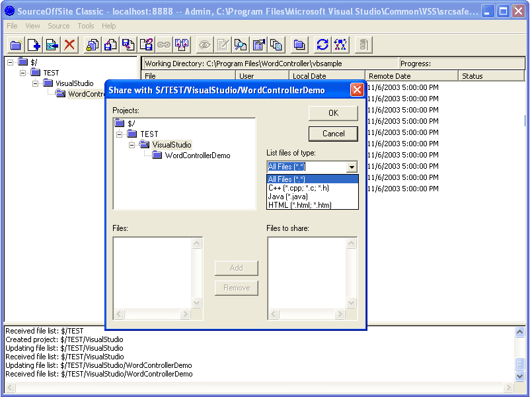Click the log pane vertical scroll thumb

(x=519, y=364)
